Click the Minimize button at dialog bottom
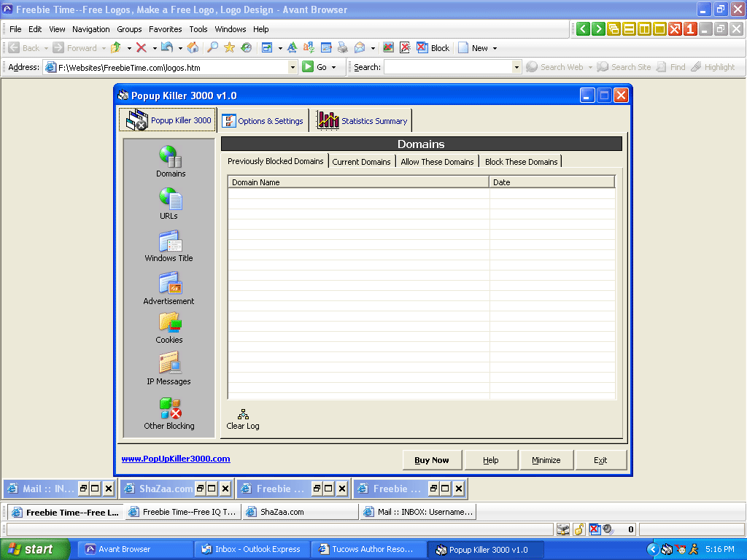The height and width of the screenshot is (560, 747). pos(546,460)
